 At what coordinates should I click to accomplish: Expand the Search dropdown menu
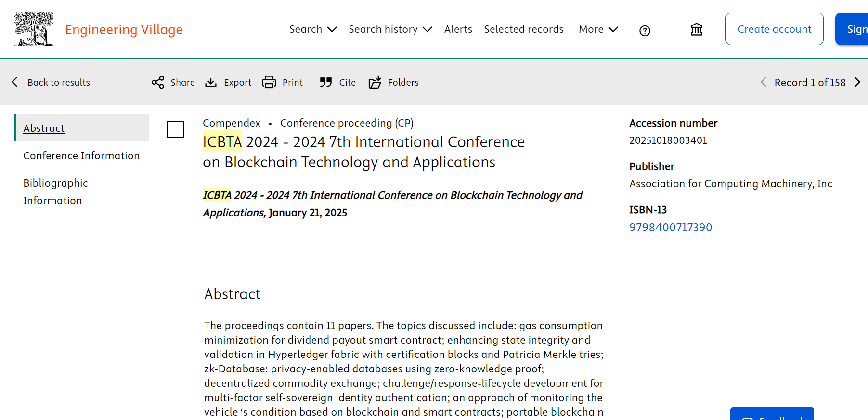[313, 29]
